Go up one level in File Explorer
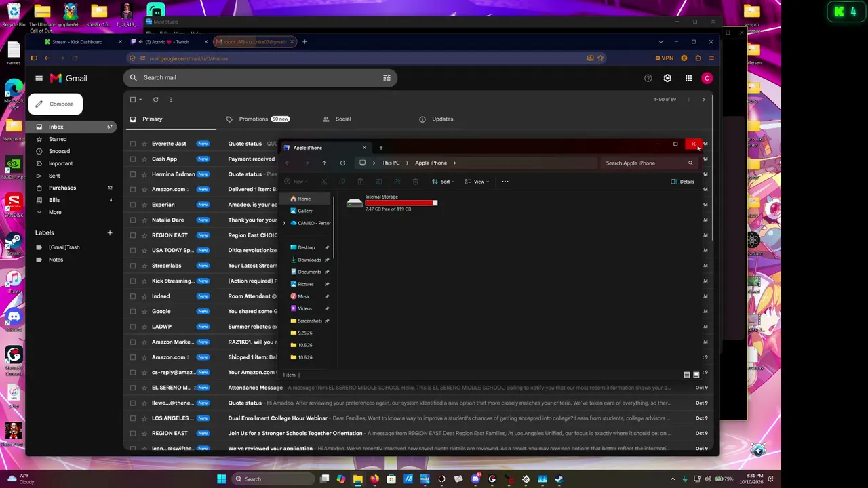Screen dimensions: 868x488 point(324,163)
